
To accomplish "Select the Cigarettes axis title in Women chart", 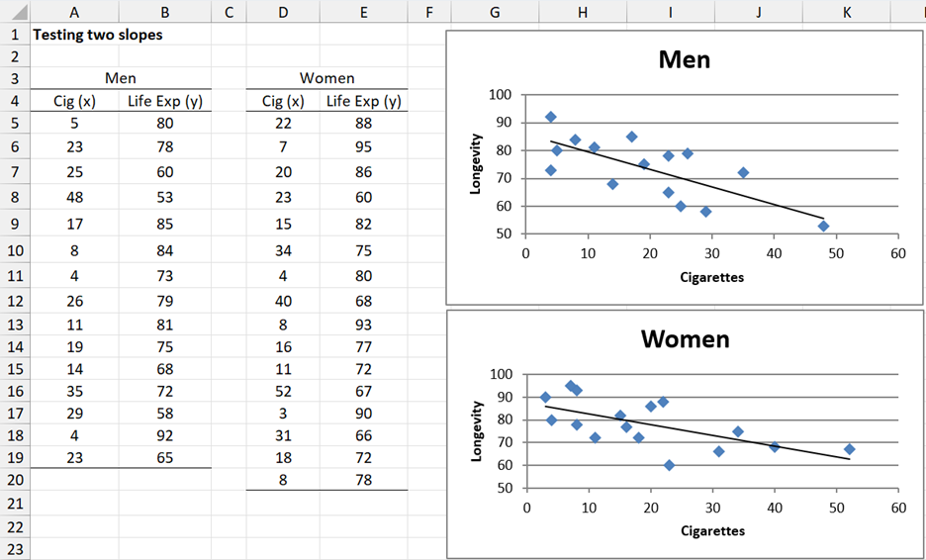I will tap(712, 531).
